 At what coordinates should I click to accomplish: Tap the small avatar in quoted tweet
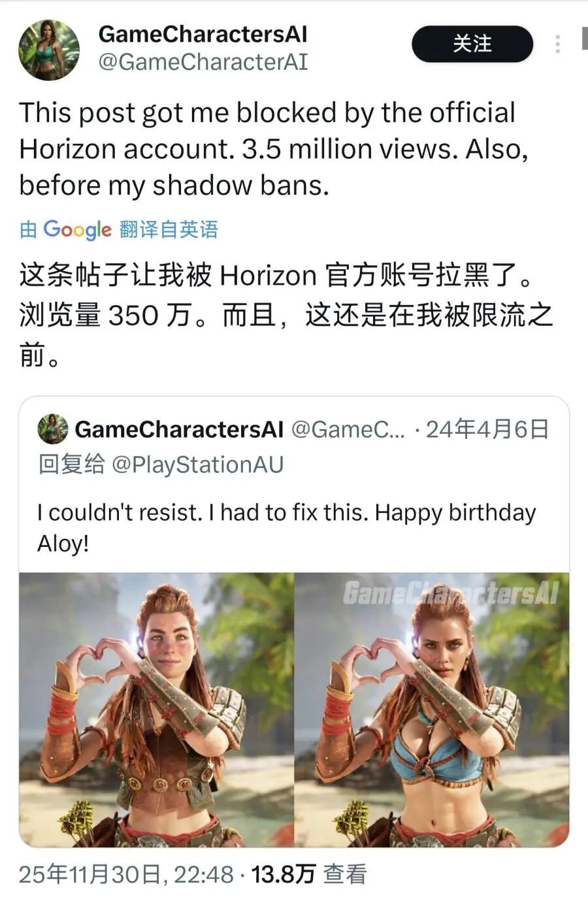pos(53,429)
